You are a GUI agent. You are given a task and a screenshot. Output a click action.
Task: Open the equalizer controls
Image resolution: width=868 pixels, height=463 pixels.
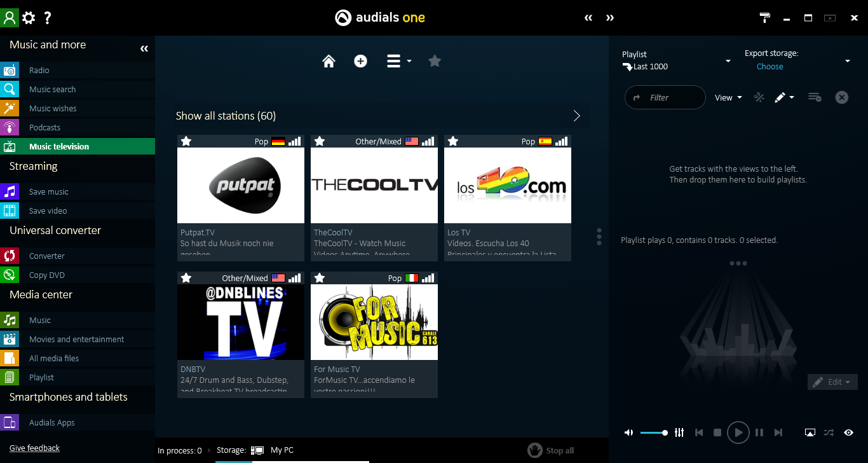679,432
